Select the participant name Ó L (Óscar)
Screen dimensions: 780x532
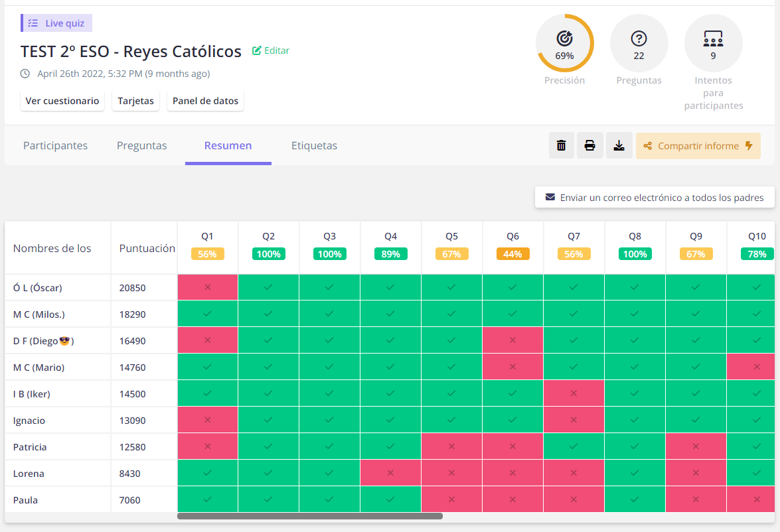click(x=38, y=288)
